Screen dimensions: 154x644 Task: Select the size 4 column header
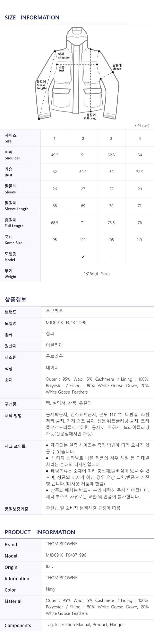[140, 138]
